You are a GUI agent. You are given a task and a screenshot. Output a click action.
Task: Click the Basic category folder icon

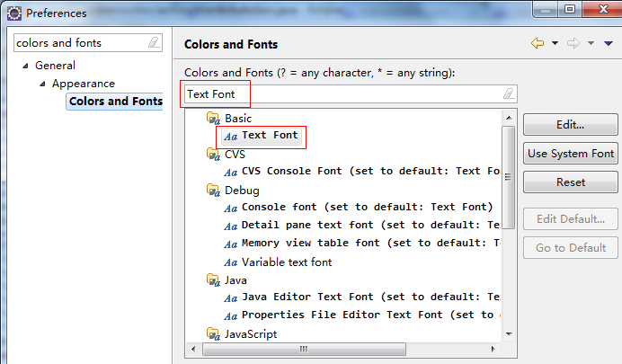click(213, 118)
